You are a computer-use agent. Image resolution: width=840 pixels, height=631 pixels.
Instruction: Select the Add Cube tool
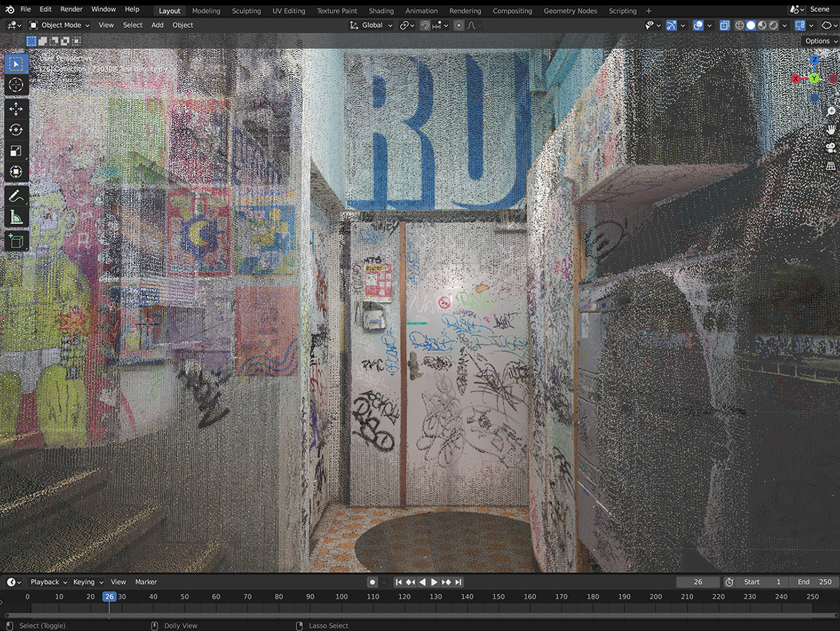pyautogui.click(x=16, y=241)
